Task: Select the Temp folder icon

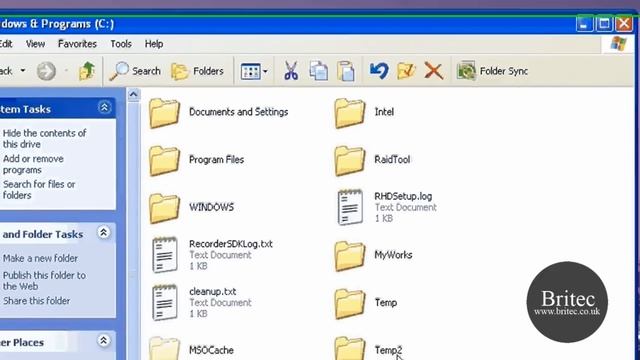Action: [350, 304]
